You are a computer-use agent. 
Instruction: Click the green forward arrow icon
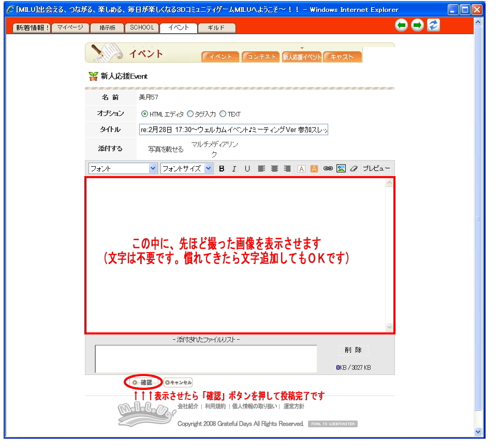(417, 25)
